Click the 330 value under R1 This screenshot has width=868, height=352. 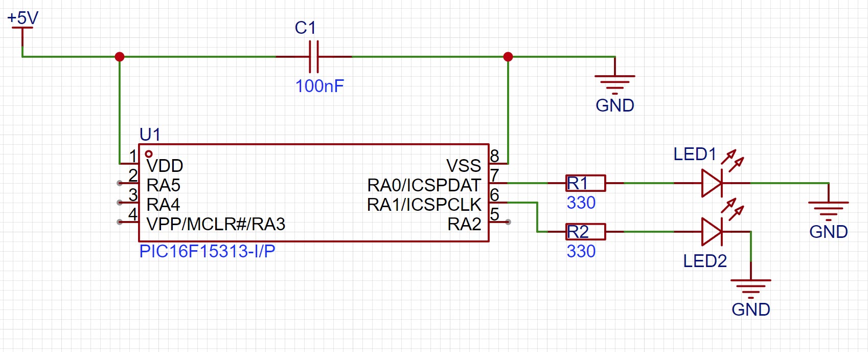[581, 203]
